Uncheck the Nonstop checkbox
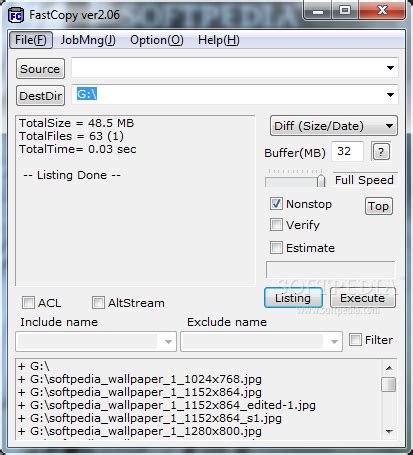The image size is (413, 455). click(x=276, y=204)
